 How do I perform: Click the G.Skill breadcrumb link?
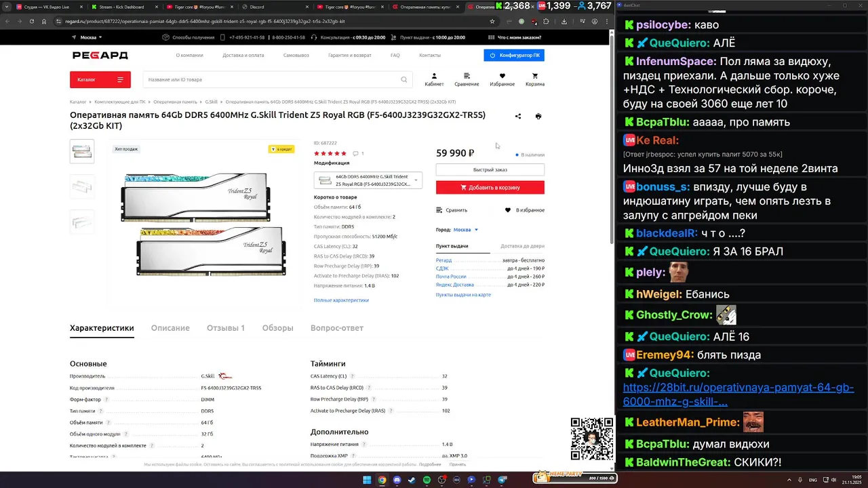click(x=212, y=102)
